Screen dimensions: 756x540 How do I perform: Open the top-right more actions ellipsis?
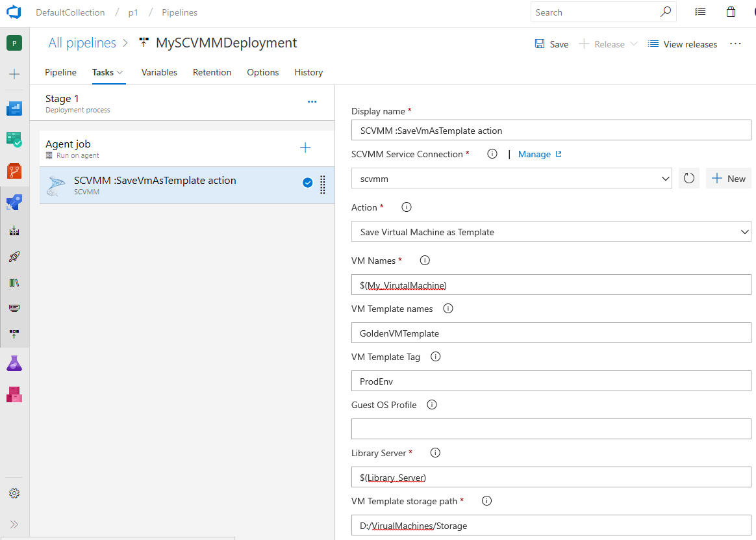(x=735, y=44)
